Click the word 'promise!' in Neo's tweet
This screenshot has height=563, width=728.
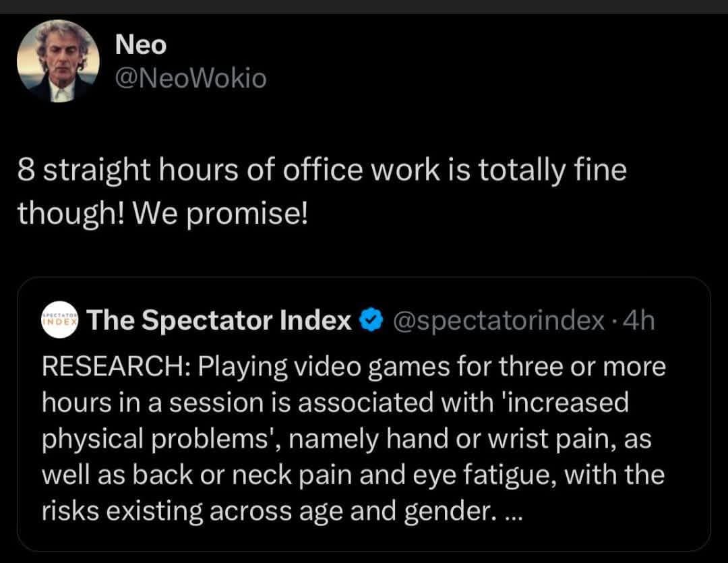[247, 215]
